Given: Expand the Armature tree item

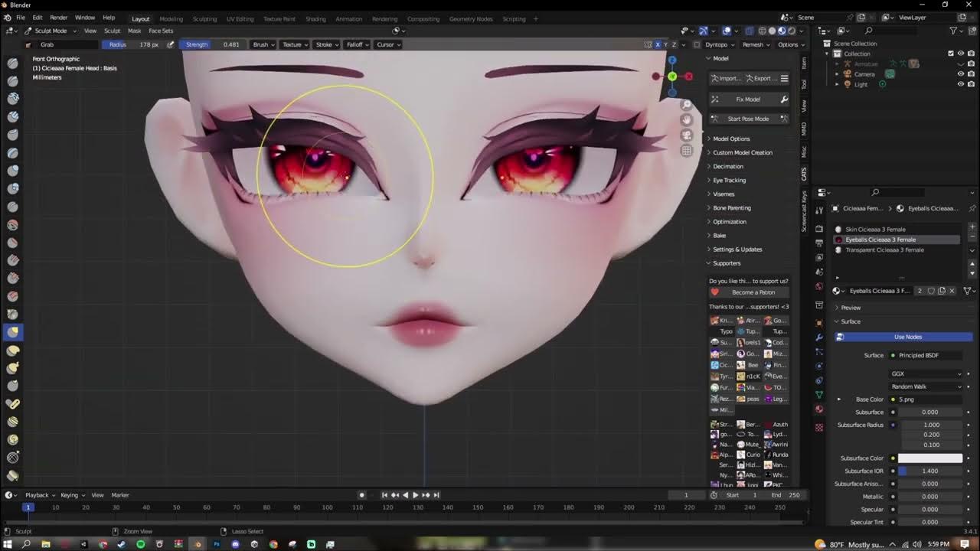Looking at the screenshot, I should click(838, 64).
